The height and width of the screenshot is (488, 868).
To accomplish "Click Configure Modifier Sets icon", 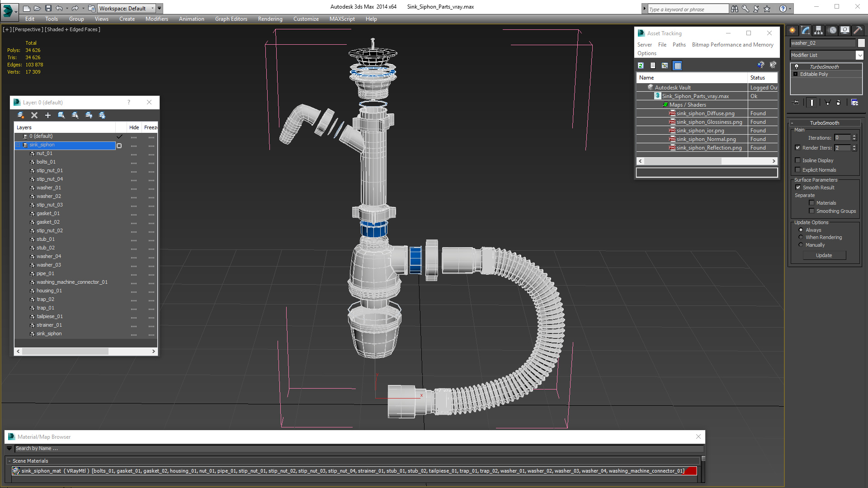I will point(854,103).
